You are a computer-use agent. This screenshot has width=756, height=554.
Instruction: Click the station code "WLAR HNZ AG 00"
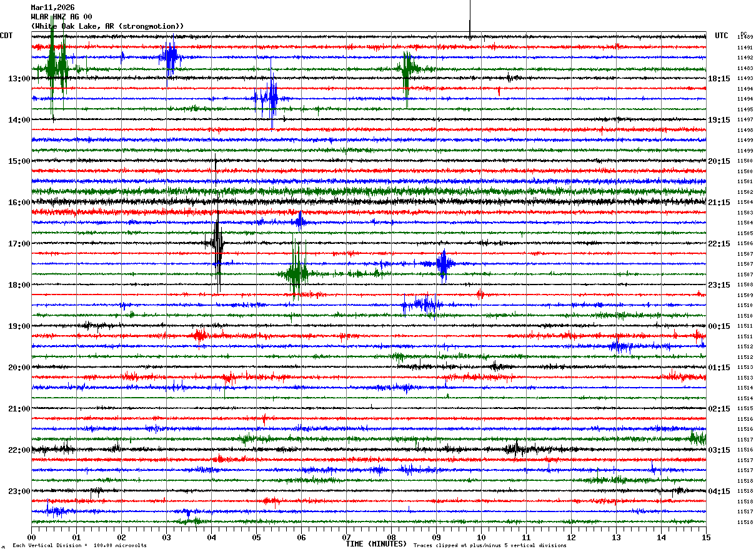coord(61,17)
